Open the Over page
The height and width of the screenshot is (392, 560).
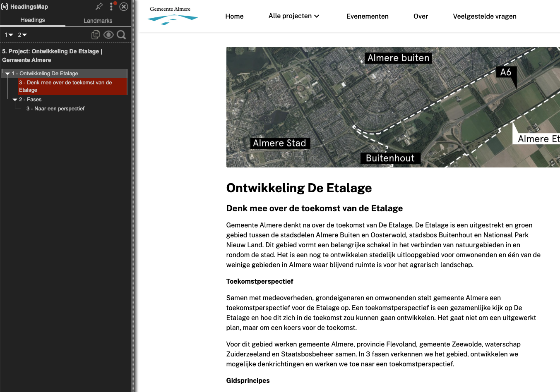coord(421,16)
